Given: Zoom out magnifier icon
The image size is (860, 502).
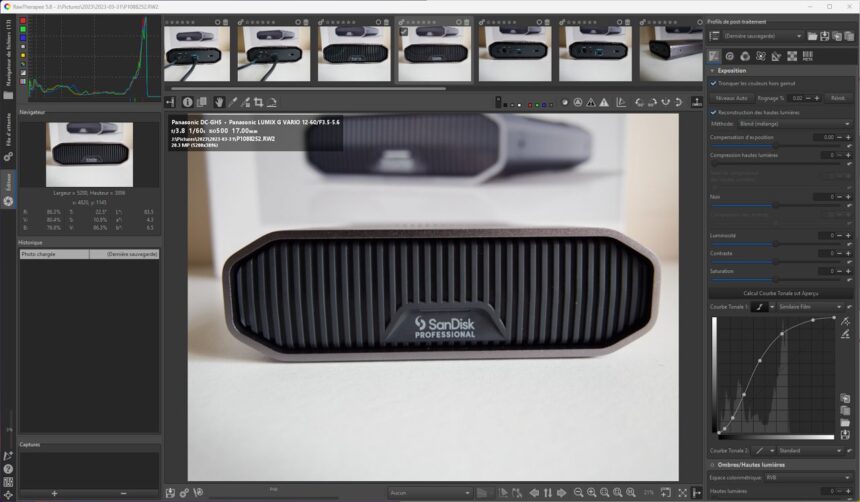Looking at the screenshot, I should pyautogui.click(x=578, y=493).
